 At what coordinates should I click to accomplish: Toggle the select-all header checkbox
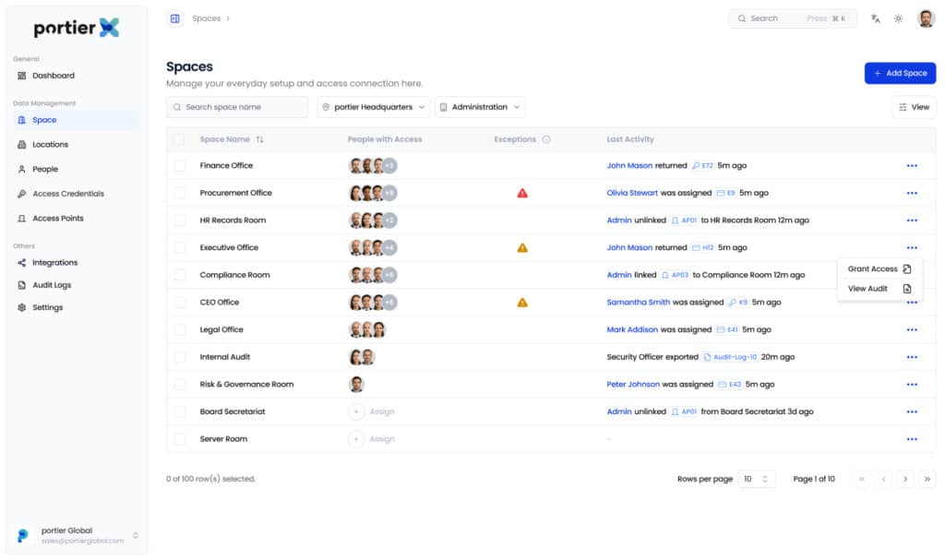pos(180,139)
